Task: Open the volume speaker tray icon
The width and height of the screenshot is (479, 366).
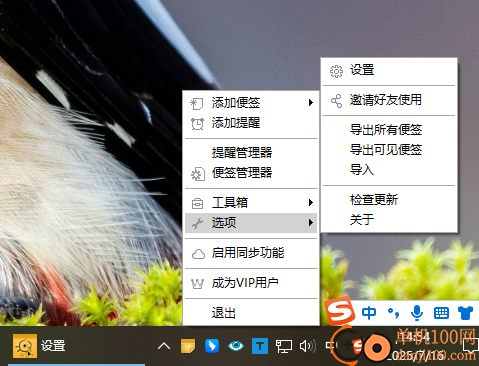Action: tap(307, 346)
